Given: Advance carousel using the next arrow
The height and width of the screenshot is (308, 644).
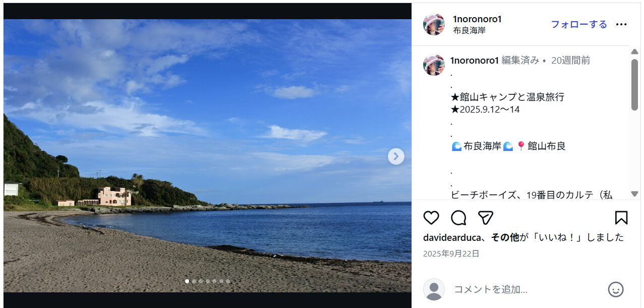Looking at the screenshot, I should [x=396, y=157].
